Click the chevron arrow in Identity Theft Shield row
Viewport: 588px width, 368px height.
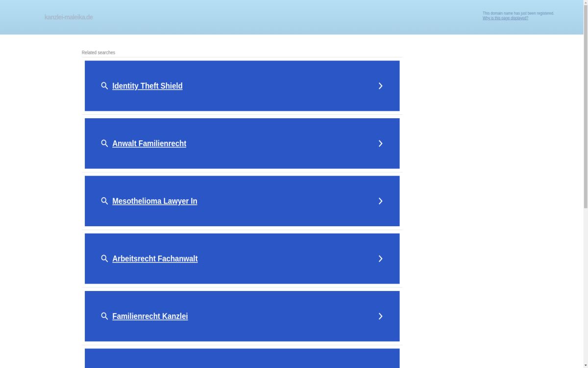(x=380, y=86)
